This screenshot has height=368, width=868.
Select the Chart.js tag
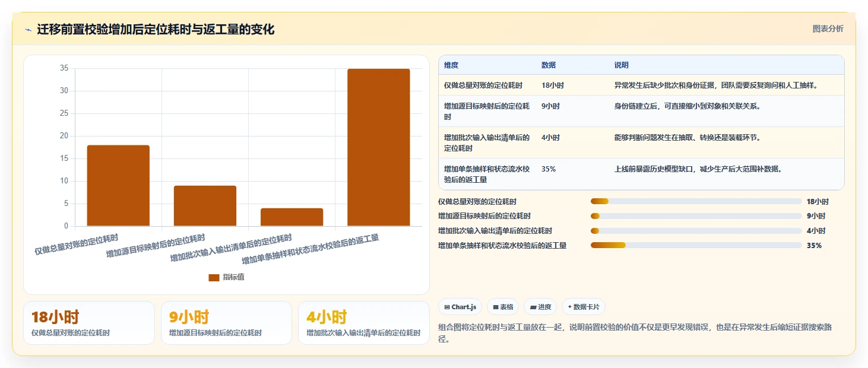pyautogui.click(x=460, y=307)
